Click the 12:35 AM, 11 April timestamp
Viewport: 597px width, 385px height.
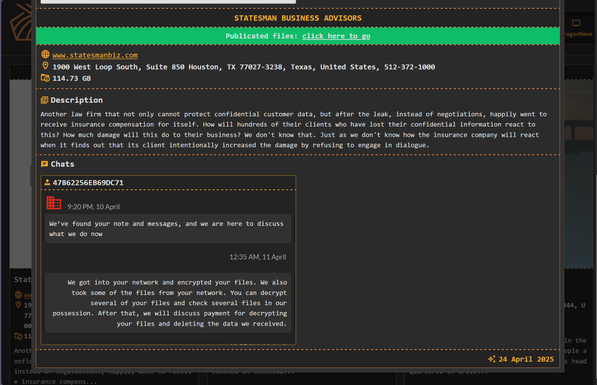coord(258,257)
